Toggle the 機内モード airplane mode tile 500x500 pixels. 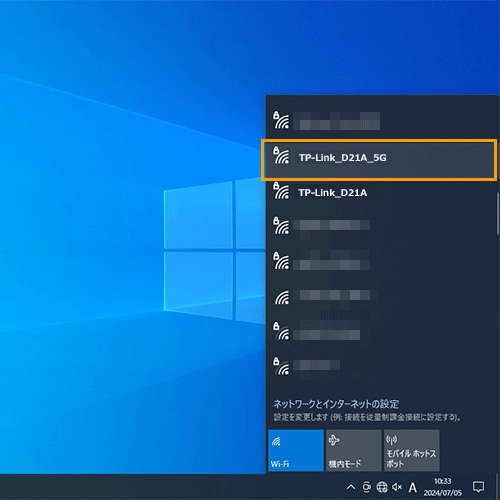coord(353,450)
